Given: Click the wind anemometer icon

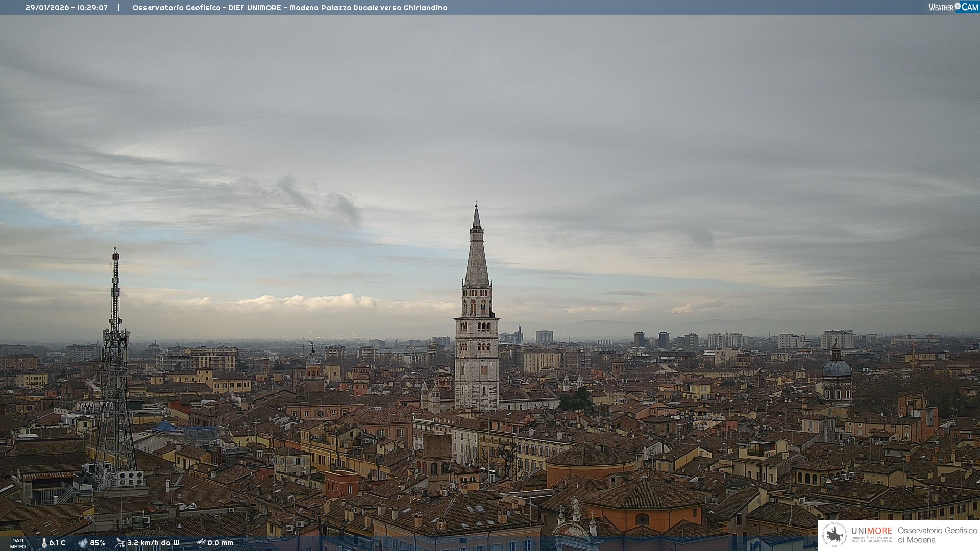Looking at the screenshot, I should pyautogui.click(x=120, y=543).
